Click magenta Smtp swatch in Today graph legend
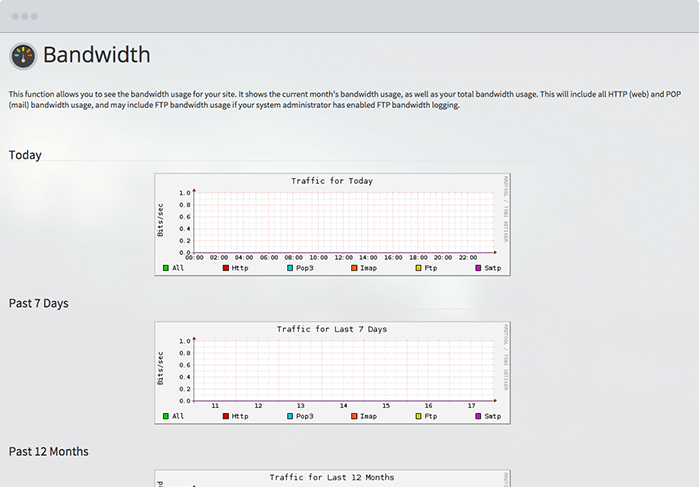This screenshot has width=699, height=487. 479,268
